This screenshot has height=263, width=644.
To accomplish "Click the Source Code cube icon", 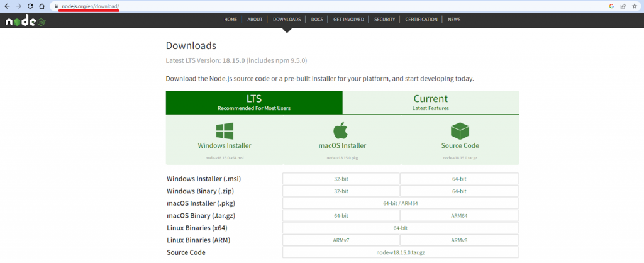I will click(x=460, y=130).
